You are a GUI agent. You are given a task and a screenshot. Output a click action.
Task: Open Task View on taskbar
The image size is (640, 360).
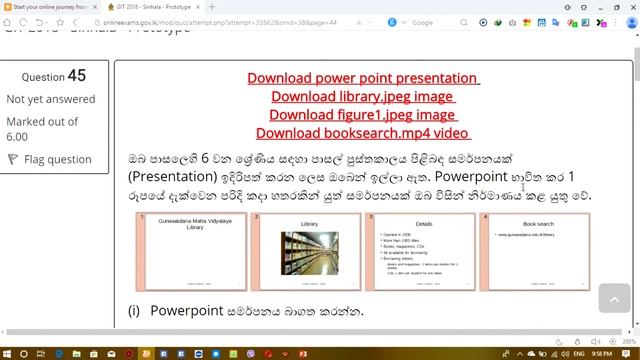[41, 354]
